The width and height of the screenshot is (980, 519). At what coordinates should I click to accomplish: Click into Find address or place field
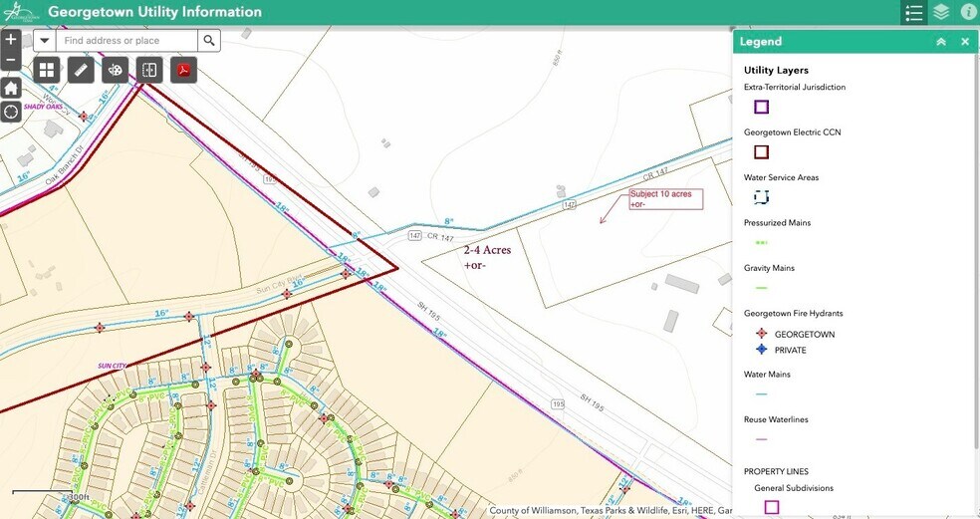[x=126, y=41]
